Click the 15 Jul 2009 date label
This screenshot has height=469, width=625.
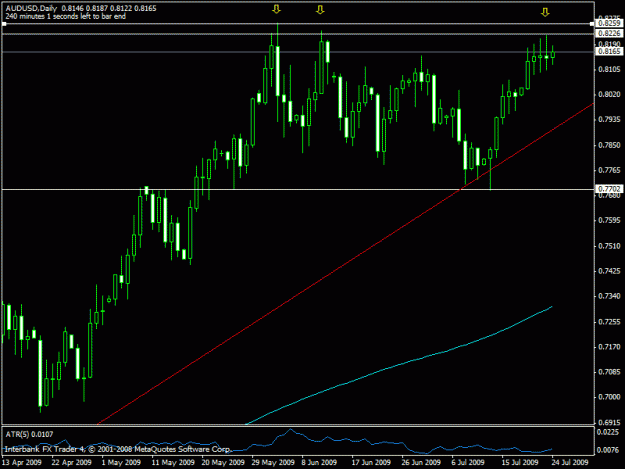(520, 462)
